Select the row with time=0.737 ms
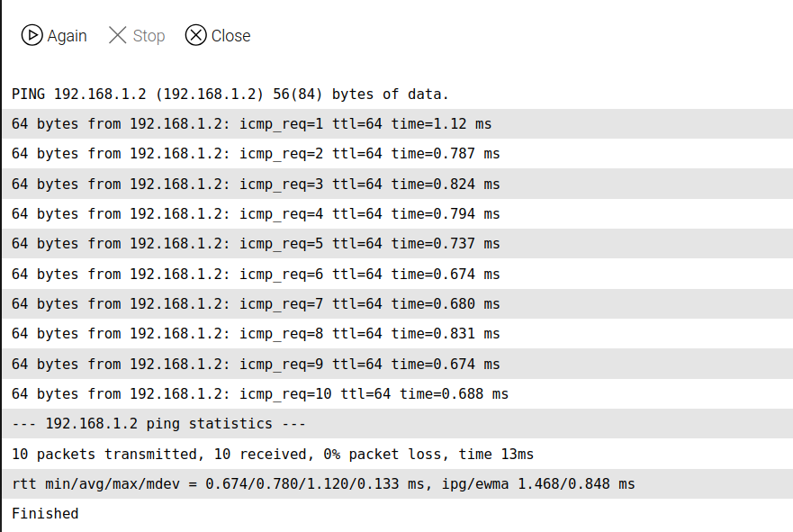This screenshot has width=793, height=532. click(256, 244)
